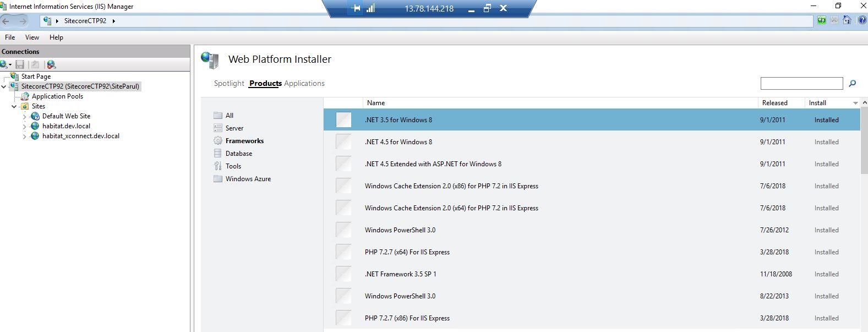Screen dimensions: 868x332
Task: Sort by the Released column header
Action: point(781,103)
